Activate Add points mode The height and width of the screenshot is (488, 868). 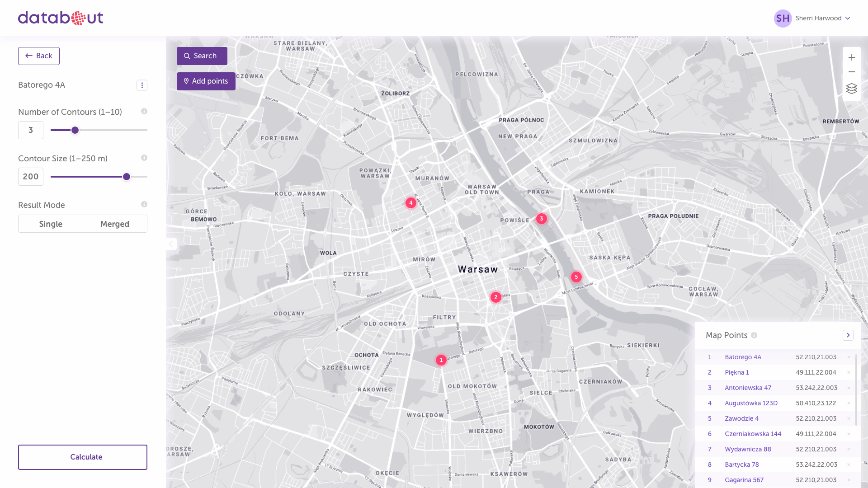pos(206,81)
